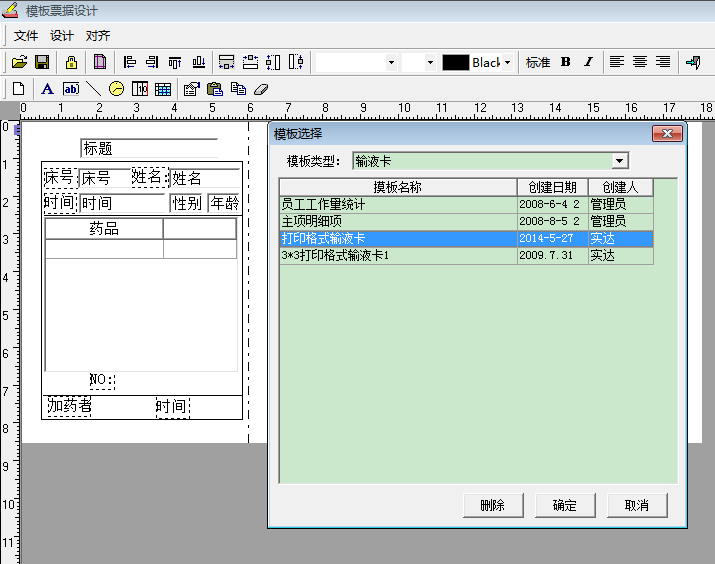715x564 pixels.
Task: Select the 主项明细项 template row
Action: tap(466, 221)
